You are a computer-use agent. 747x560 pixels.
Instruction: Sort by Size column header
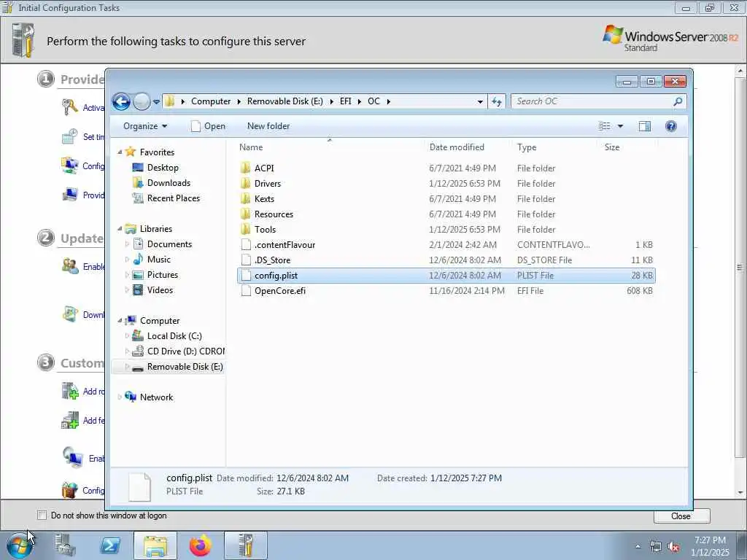pyautogui.click(x=612, y=147)
